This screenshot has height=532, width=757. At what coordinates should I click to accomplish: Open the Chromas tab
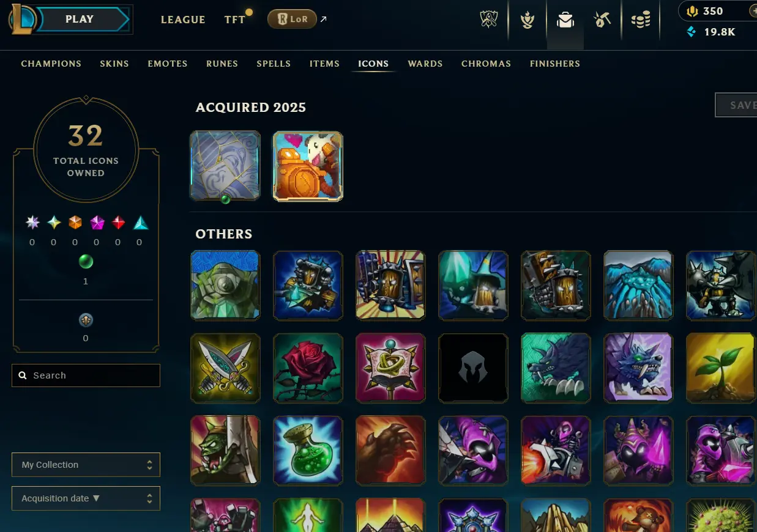pyautogui.click(x=486, y=64)
